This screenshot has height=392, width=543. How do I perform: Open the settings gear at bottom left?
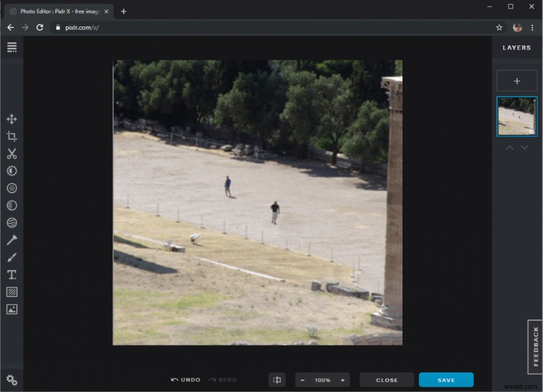click(x=12, y=379)
